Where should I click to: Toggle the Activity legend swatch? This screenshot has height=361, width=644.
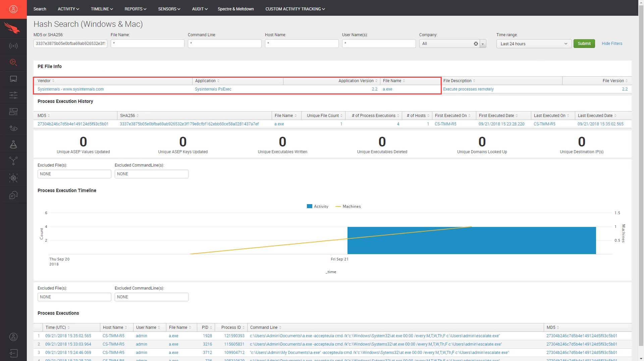(x=310, y=206)
